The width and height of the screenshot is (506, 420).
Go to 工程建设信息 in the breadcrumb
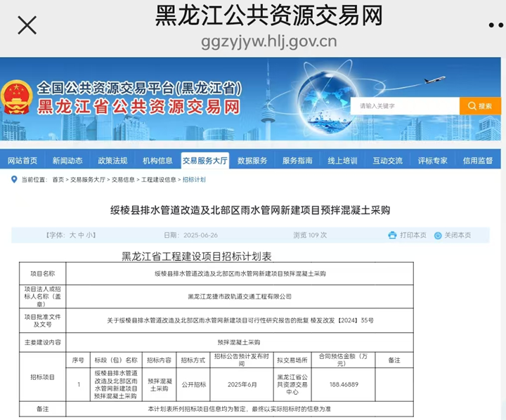(158, 180)
